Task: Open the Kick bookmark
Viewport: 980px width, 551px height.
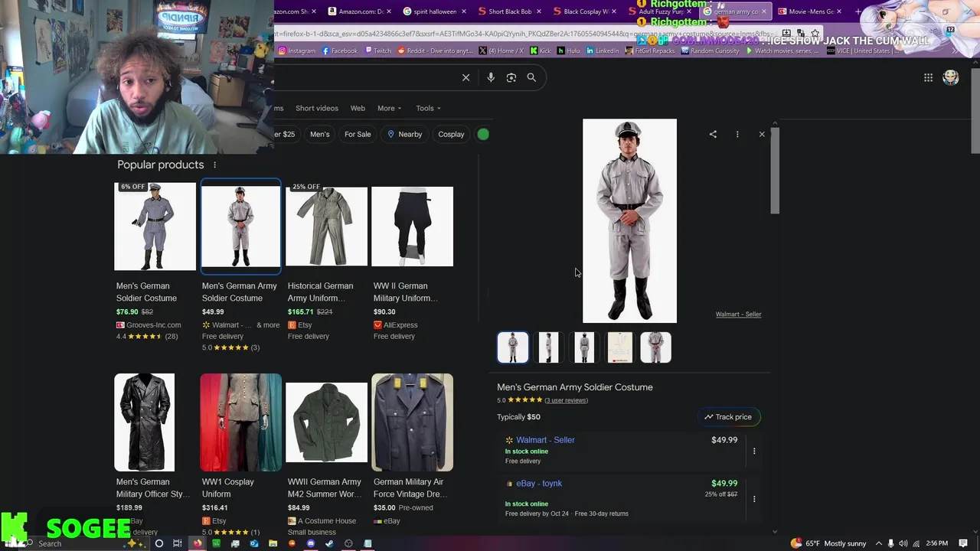Action: point(541,51)
